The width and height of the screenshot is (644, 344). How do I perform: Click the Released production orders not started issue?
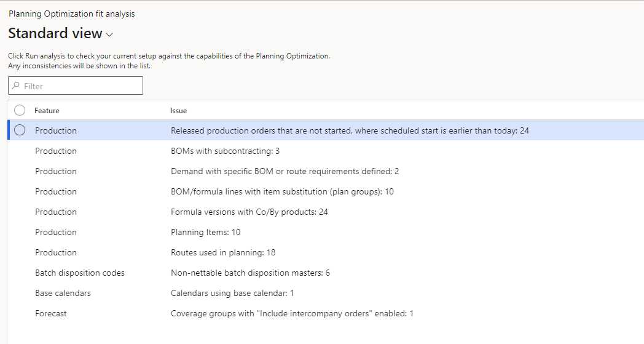(350, 130)
